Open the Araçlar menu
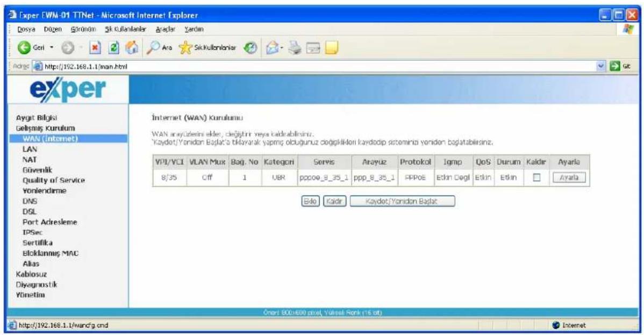This screenshot has width=644, height=335. pyautogui.click(x=166, y=30)
